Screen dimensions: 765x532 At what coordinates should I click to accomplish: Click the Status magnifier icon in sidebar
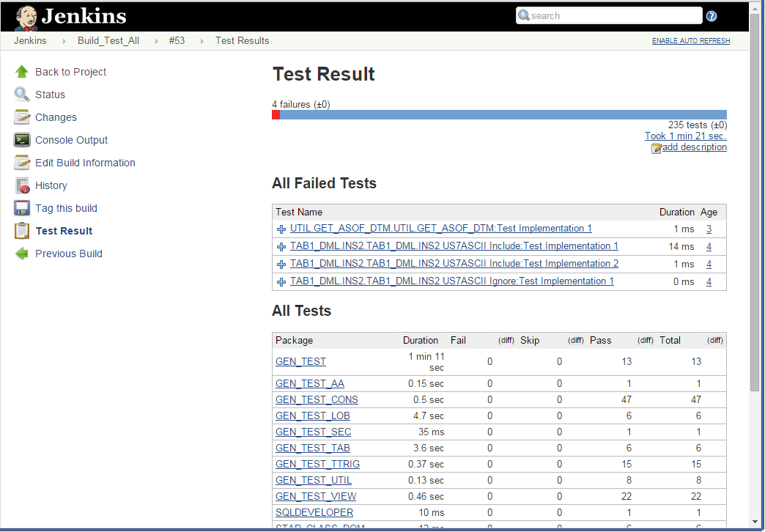coord(22,94)
